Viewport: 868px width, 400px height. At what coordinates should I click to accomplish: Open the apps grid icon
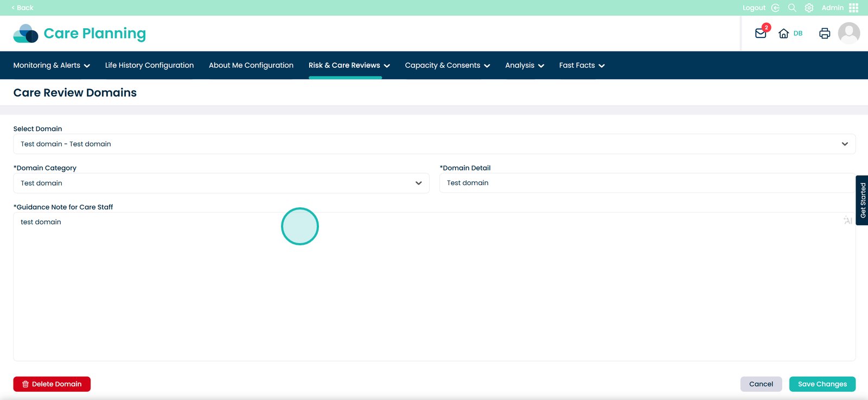point(854,8)
